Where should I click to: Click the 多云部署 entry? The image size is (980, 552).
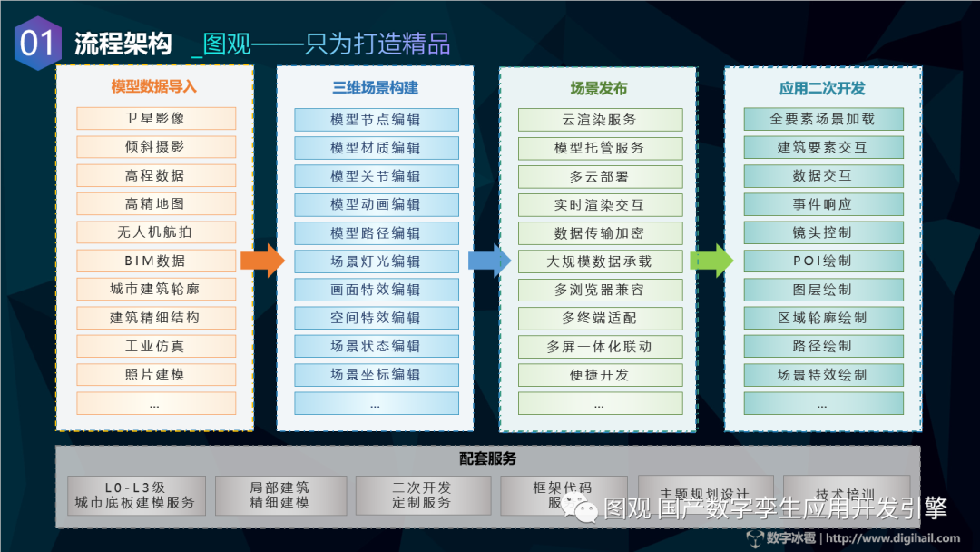click(x=600, y=177)
